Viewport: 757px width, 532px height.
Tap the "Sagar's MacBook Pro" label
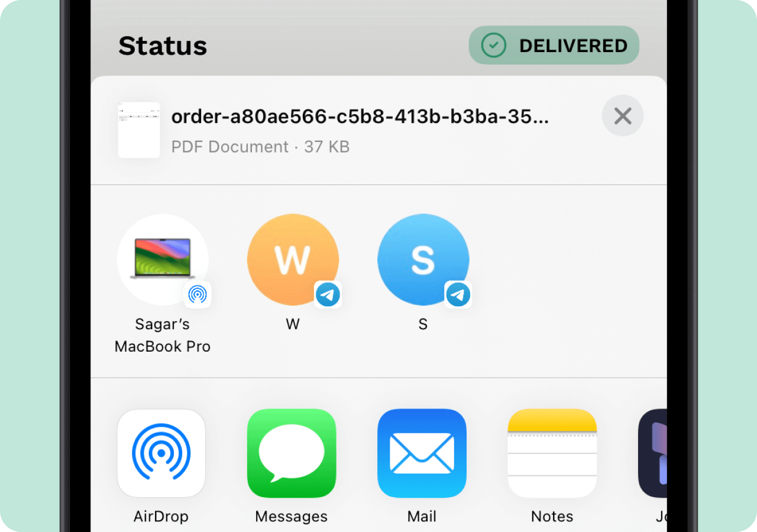tap(163, 335)
